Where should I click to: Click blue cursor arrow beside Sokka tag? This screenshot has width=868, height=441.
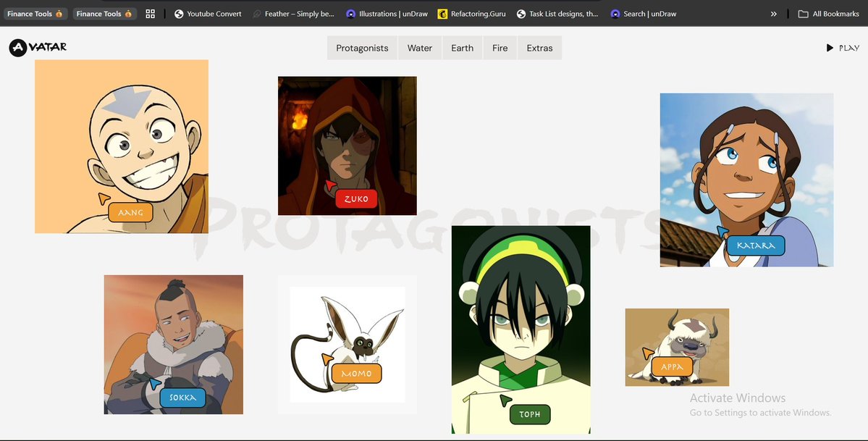point(155,383)
